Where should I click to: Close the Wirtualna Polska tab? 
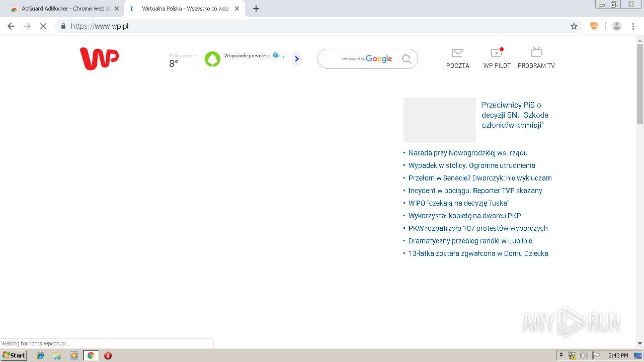pos(237,9)
